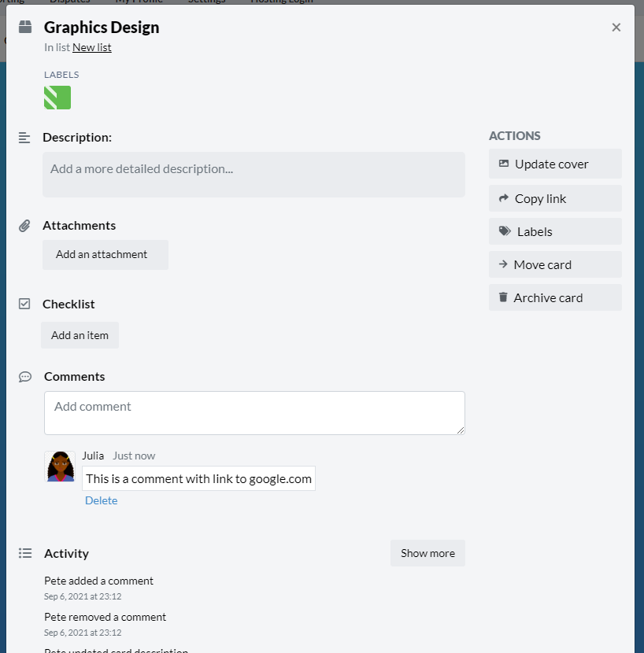The width and height of the screenshot is (644, 653).
Task: Delete Julia's comment
Action: [x=102, y=500]
